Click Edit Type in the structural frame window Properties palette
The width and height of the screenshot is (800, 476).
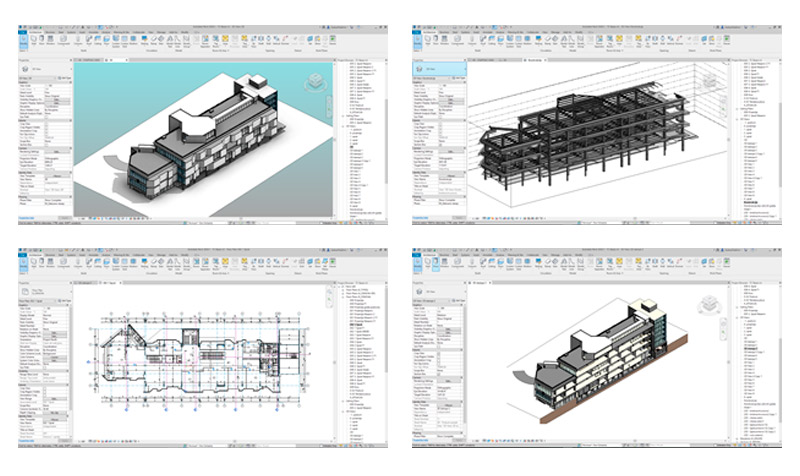[459, 78]
